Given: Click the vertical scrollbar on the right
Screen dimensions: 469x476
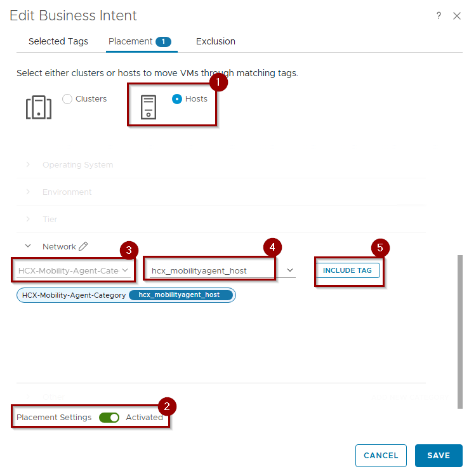Looking at the screenshot, I should coord(460,317).
